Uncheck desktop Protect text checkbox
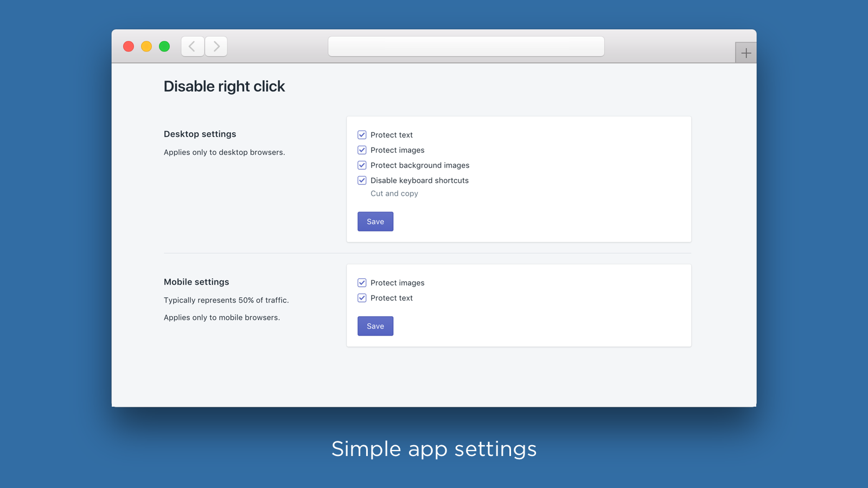Image resolution: width=868 pixels, height=488 pixels. (x=362, y=135)
